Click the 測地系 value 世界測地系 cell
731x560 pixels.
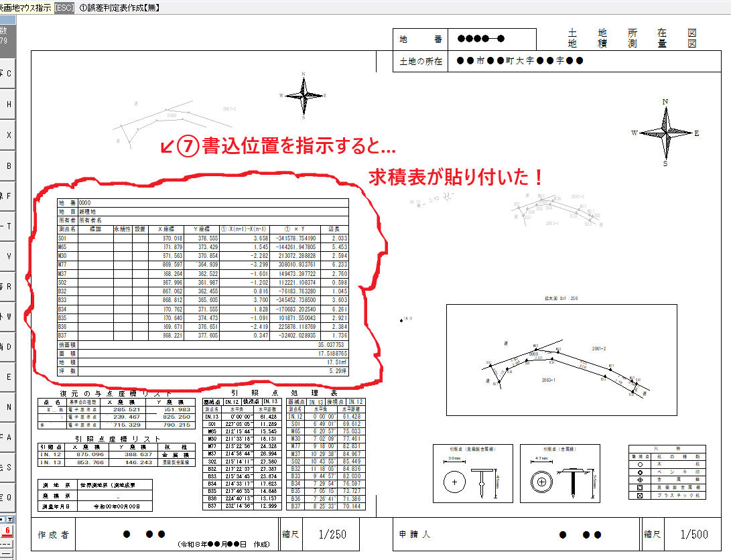click(x=115, y=485)
